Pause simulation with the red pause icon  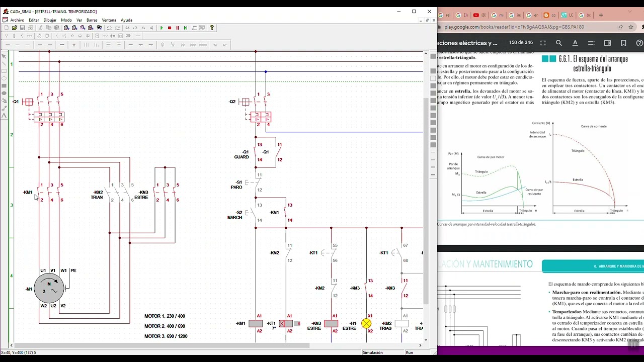coord(178,28)
